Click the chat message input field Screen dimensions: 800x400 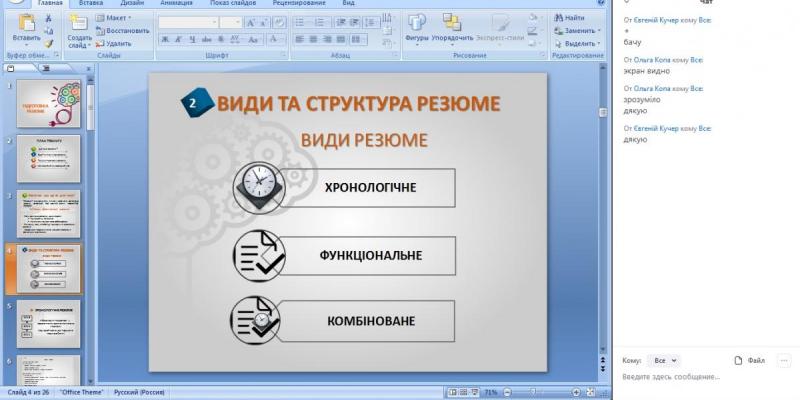[x=700, y=377]
